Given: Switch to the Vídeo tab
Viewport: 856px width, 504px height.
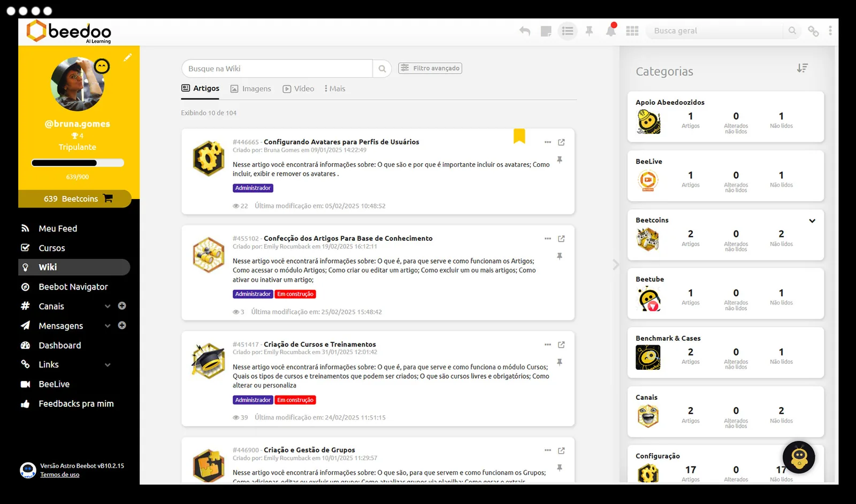Looking at the screenshot, I should 299,89.
